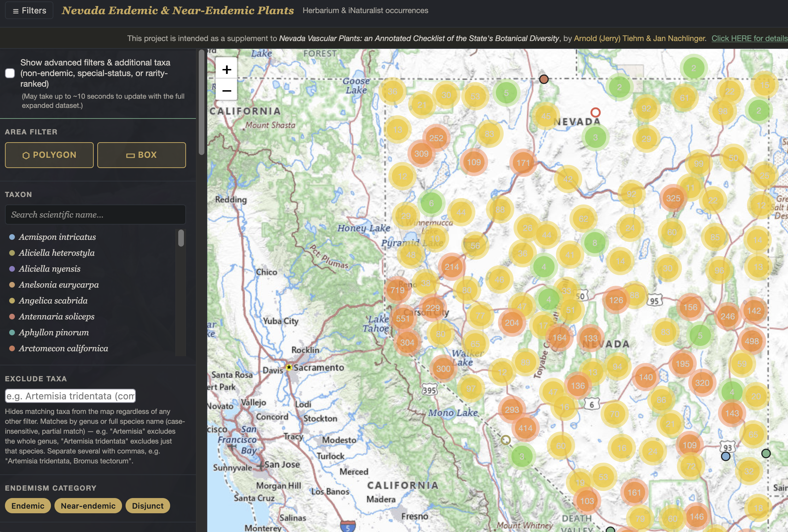Open the 246 cluster marker
Viewport: 788px width, 532px height.
(728, 317)
